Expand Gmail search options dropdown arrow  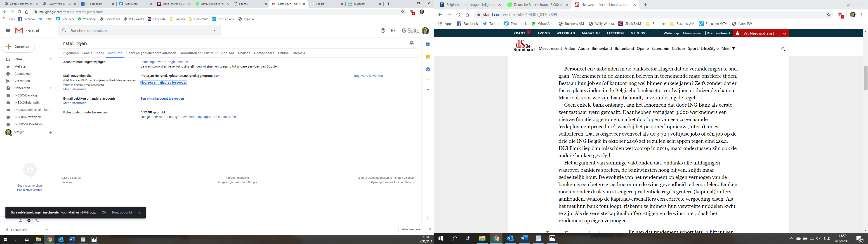point(215,31)
